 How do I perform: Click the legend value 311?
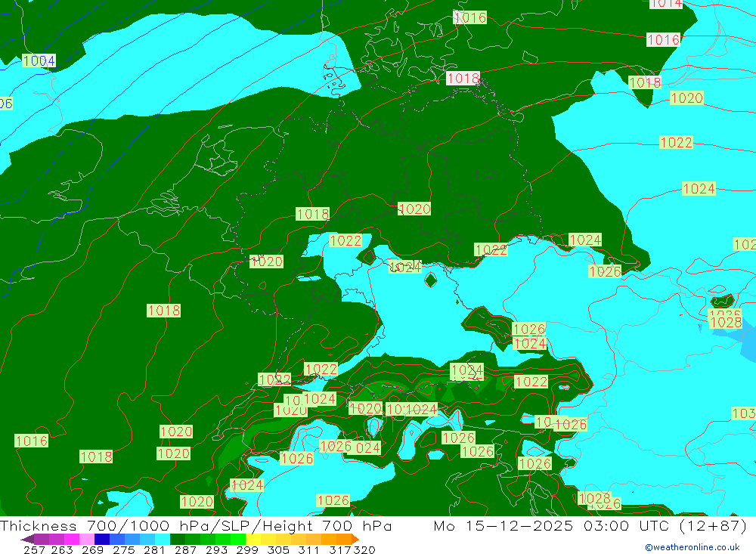pos(308,549)
